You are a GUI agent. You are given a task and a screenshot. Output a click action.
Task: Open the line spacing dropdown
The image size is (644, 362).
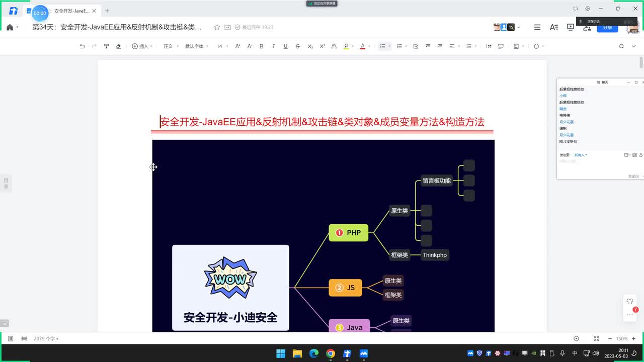(x=470, y=46)
